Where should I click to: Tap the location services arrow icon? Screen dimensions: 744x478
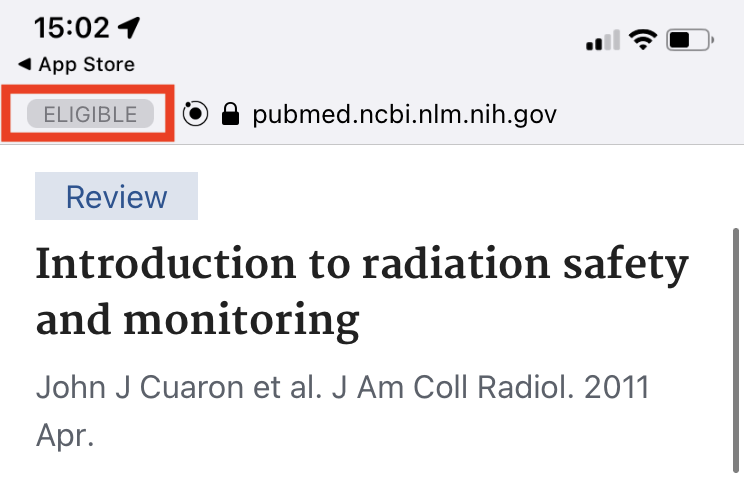coord(129,27)
